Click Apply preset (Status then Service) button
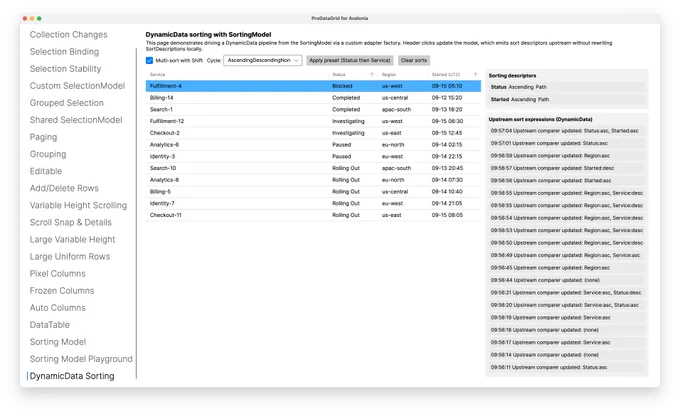Image resolution: width=680 pixels, height=414 pixels. click(x=350, y=60)
